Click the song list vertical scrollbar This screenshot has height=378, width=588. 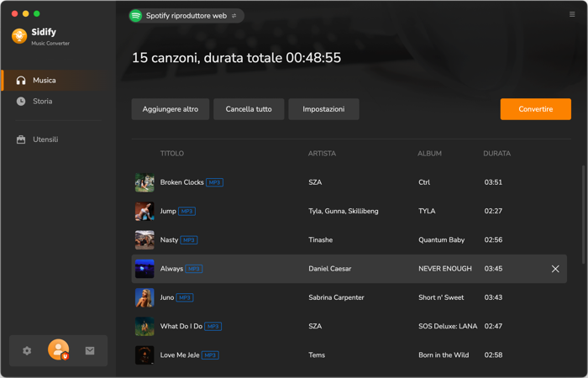click(x=584, y=213)
